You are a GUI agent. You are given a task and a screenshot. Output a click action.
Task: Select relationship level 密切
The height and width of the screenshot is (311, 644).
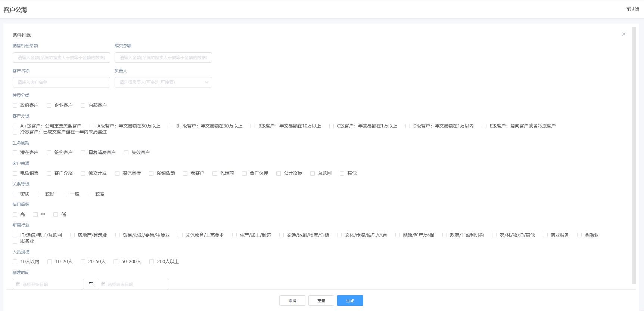15,194
